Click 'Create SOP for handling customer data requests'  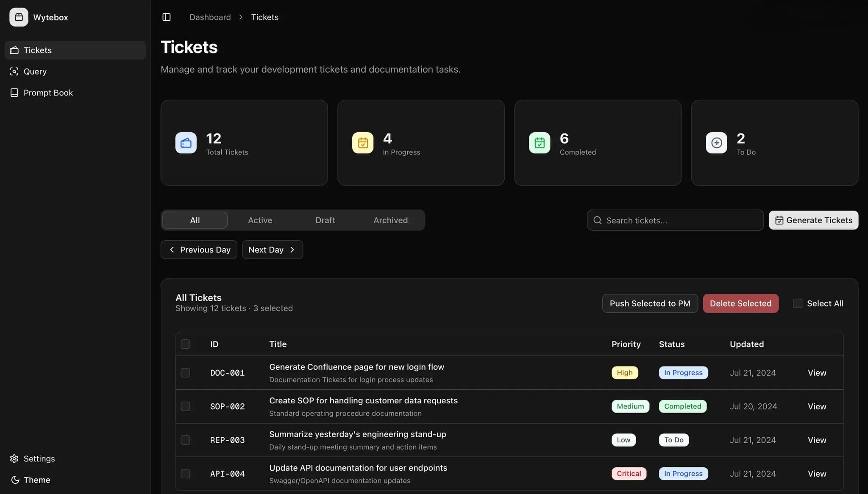363,400
